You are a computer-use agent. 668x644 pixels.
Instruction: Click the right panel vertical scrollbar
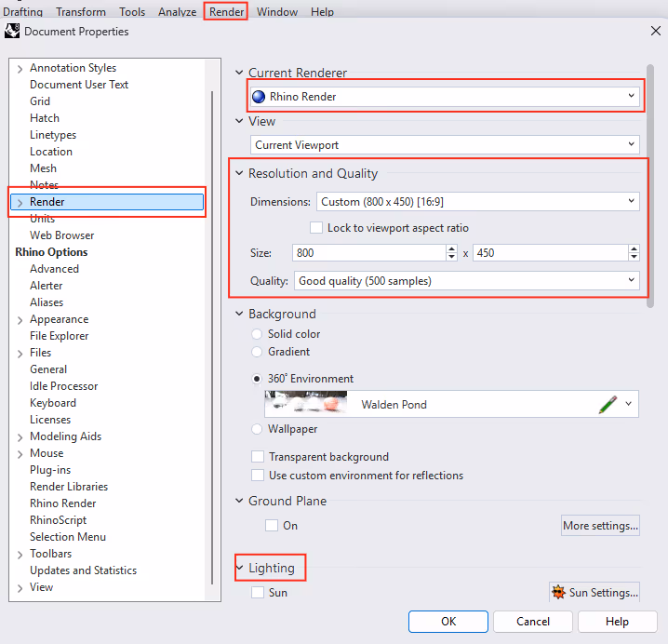(649, 186)
